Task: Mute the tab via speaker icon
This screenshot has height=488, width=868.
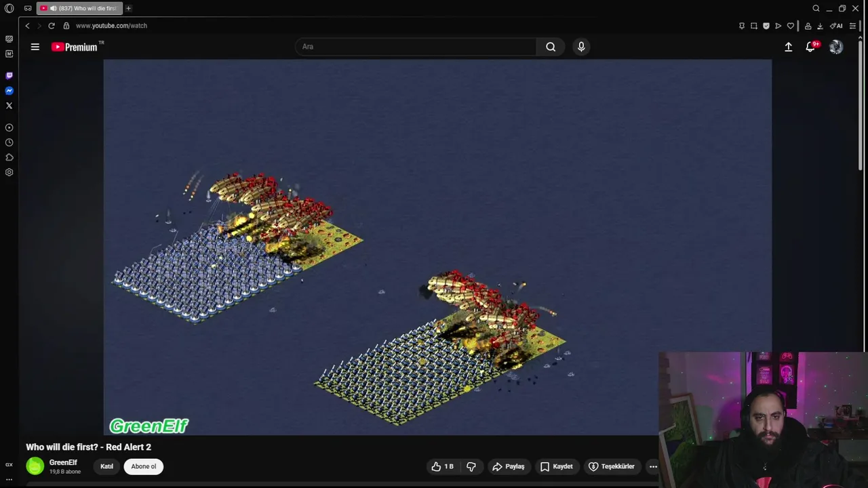Action: pos(53,8)
